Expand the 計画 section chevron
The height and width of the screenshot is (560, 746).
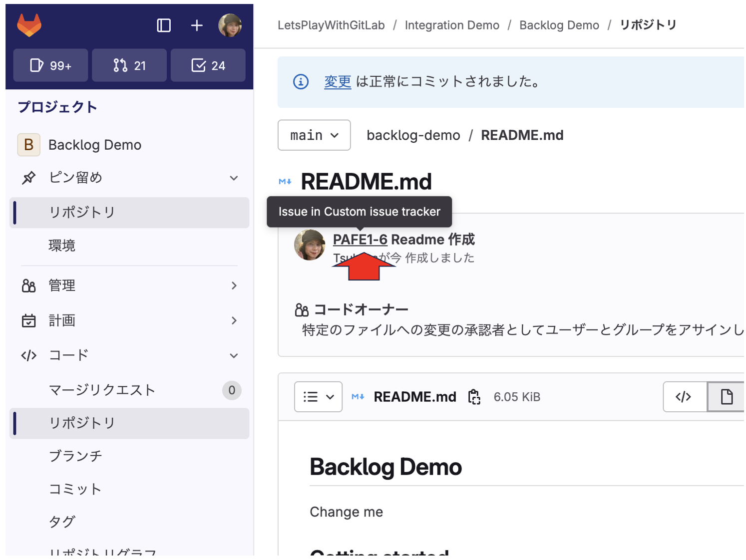234,320
